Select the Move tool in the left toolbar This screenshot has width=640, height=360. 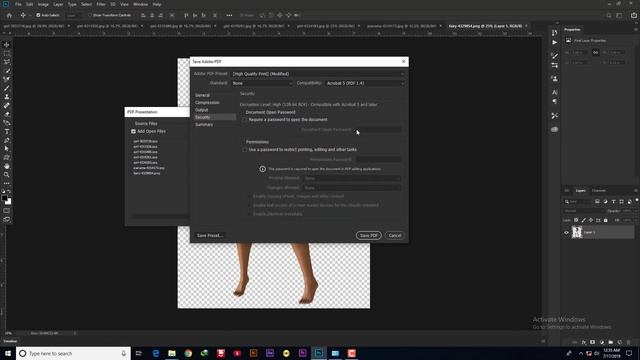coord(7,44)
